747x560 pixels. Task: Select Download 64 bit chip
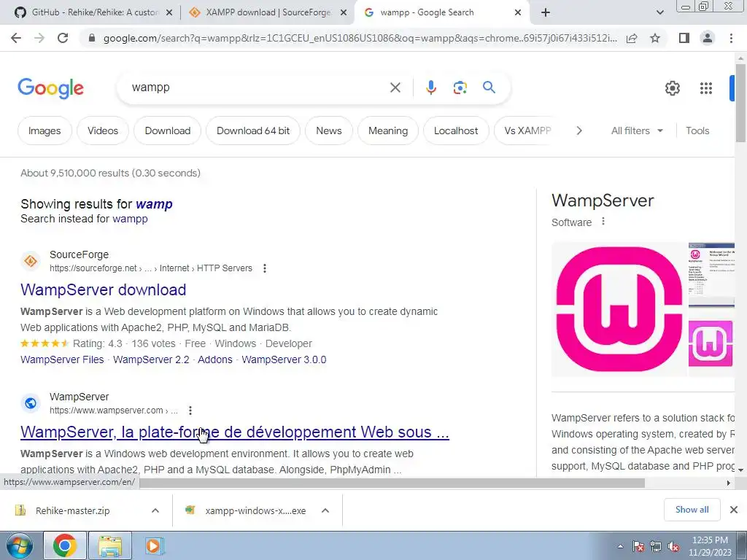tap(253, 131)
